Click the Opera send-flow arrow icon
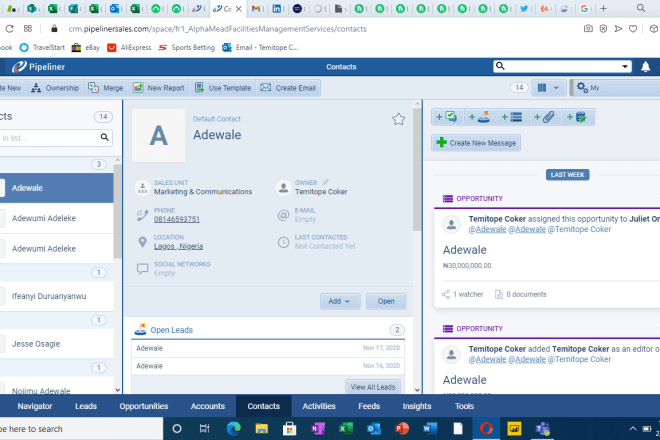This screenshot has height=440, width=660. 618,29
